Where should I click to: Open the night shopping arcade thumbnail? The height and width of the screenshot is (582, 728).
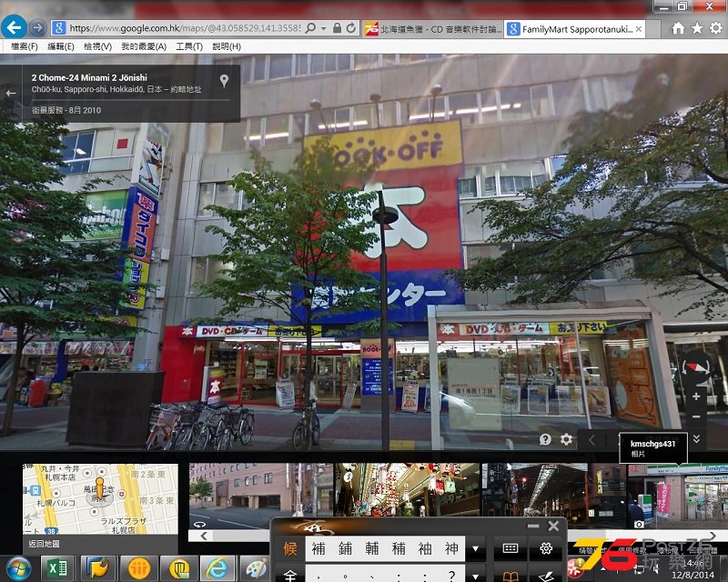[554, 496]
